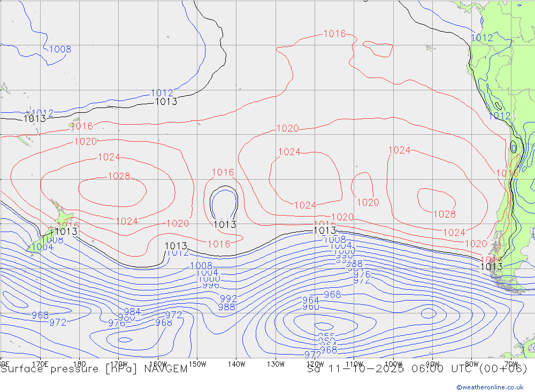Viewport: 535px width, 392px height.
Task: Click the red 1016 label at top center
Action: coord(334,34)
